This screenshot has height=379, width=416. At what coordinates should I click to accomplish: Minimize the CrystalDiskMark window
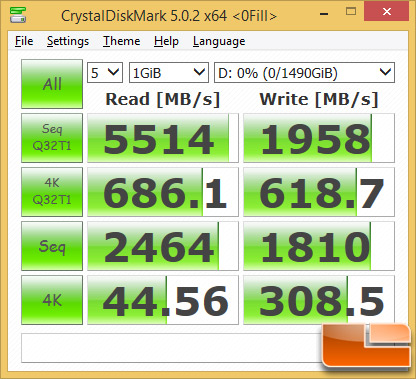(x=324, y=14)
